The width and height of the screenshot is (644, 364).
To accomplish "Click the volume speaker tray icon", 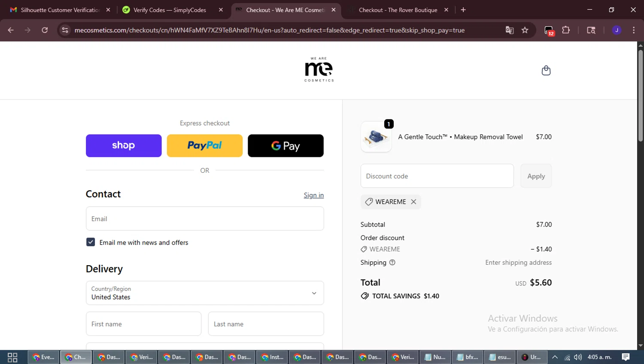I will (x=578, y=357).
